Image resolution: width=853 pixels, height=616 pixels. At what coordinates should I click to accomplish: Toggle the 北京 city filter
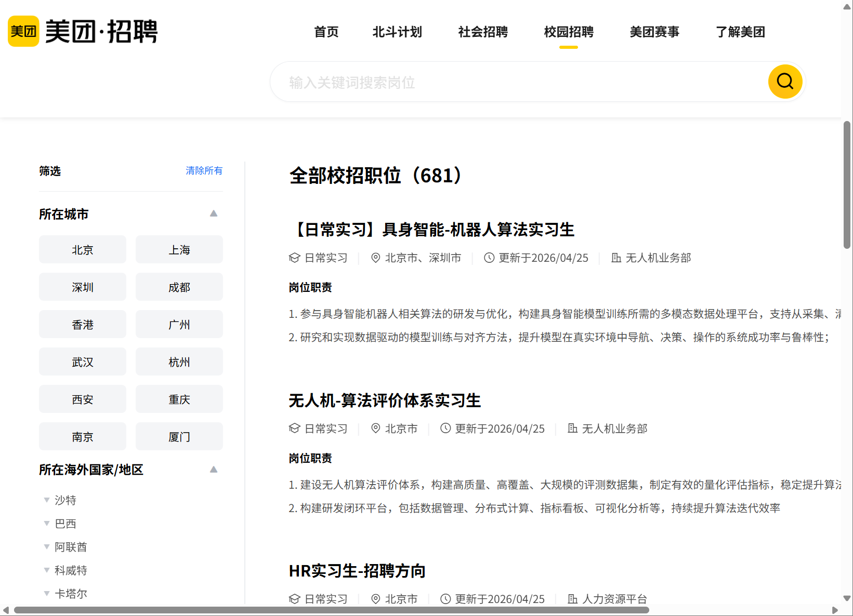tap(83, 250)
